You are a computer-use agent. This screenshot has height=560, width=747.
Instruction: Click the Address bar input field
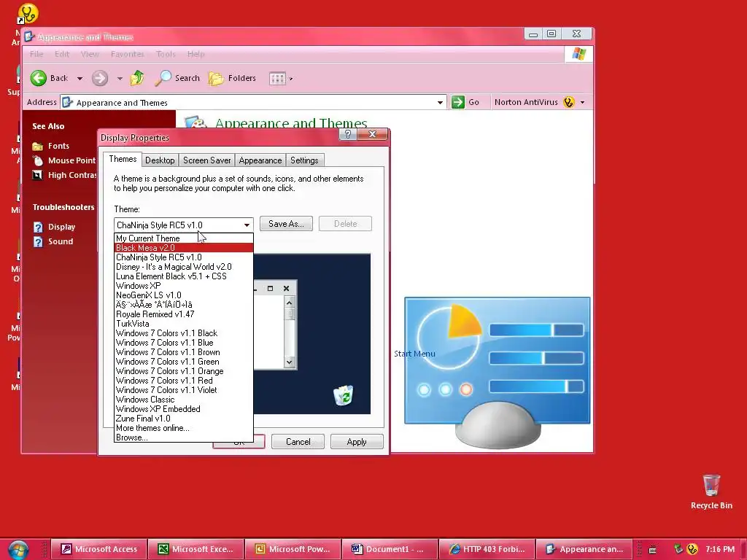pyautogui.click(x=252, y=102)
